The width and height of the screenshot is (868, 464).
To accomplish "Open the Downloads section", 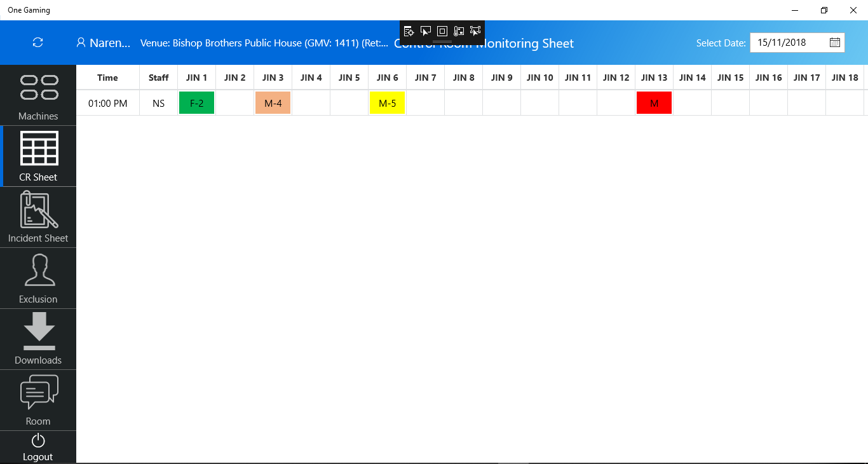I will 38,339.
